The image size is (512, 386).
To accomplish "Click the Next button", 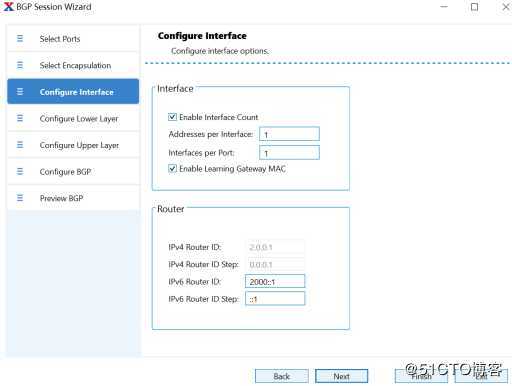I will coord(342,376).
